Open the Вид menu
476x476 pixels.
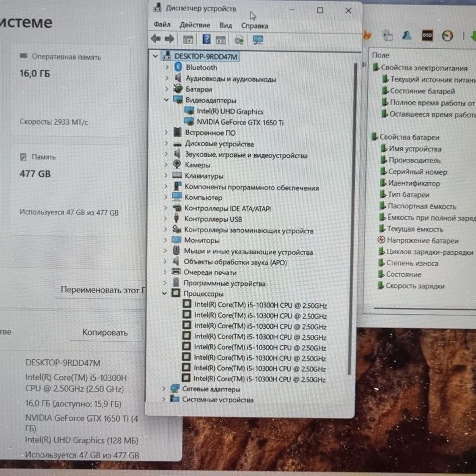tap(225, 25)
